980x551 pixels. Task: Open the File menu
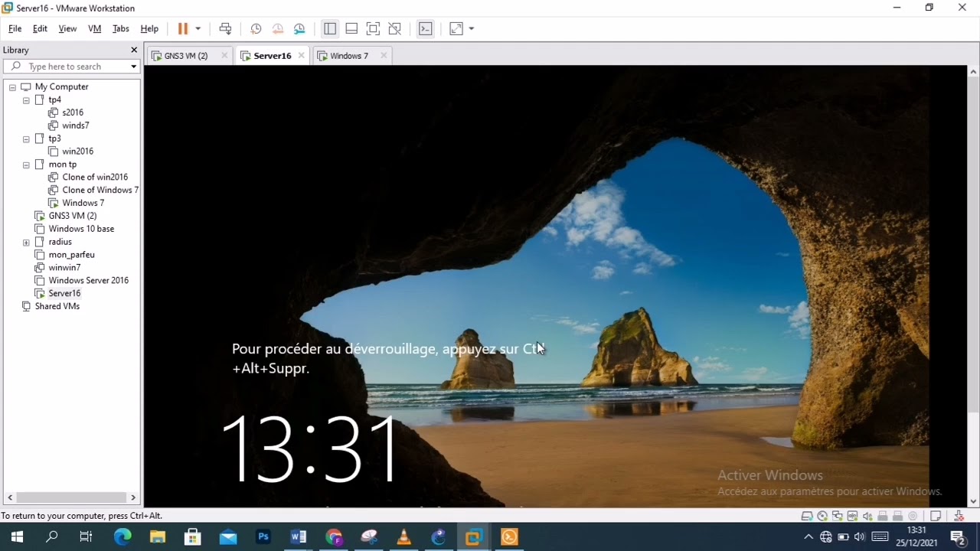coord(15,28)
